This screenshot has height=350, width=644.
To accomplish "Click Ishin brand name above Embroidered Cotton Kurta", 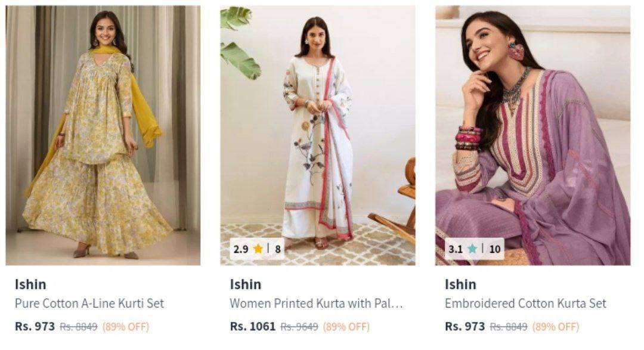I will (460, 284).
